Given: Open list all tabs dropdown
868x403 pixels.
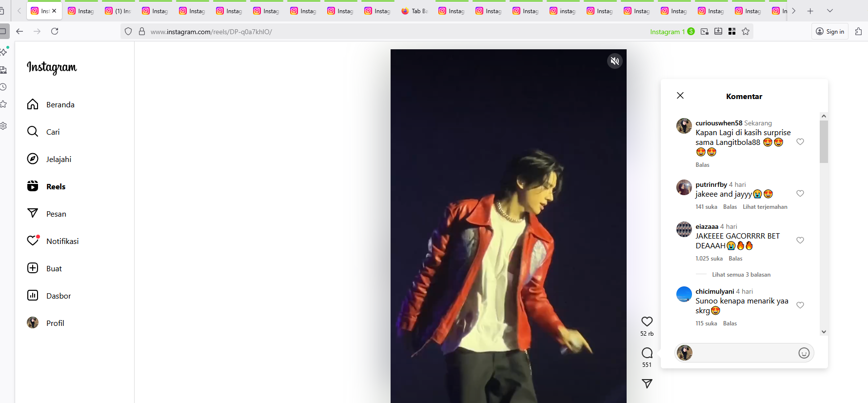Looking at the screenshot, I should (x=830, y=11).
